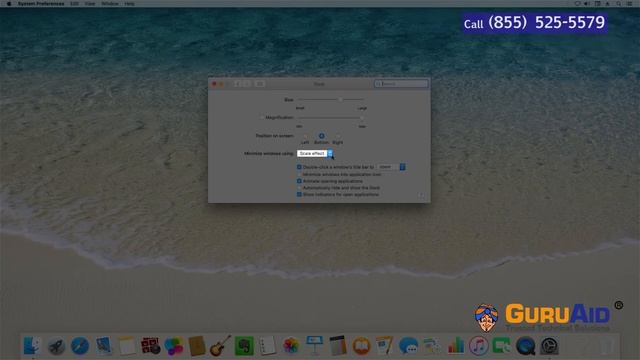Open the black notebook icon in Dock
The height and width of the screenshot is (360, 640).
point(338,346)
